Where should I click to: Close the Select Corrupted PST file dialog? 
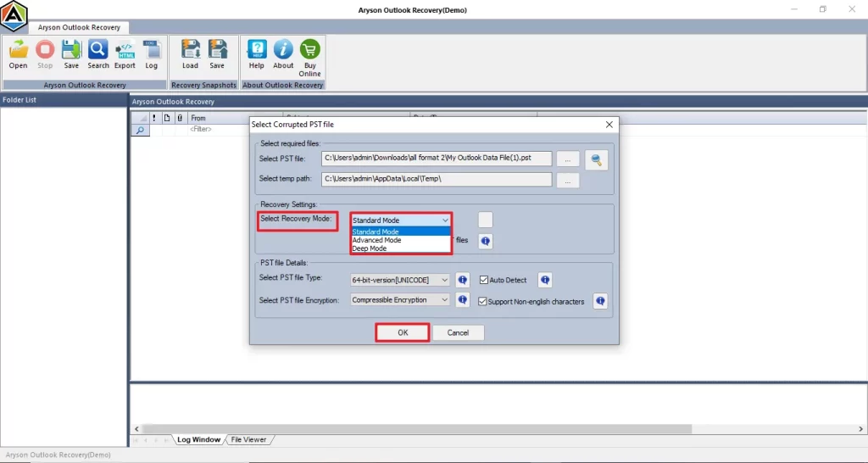click(609, 125)
